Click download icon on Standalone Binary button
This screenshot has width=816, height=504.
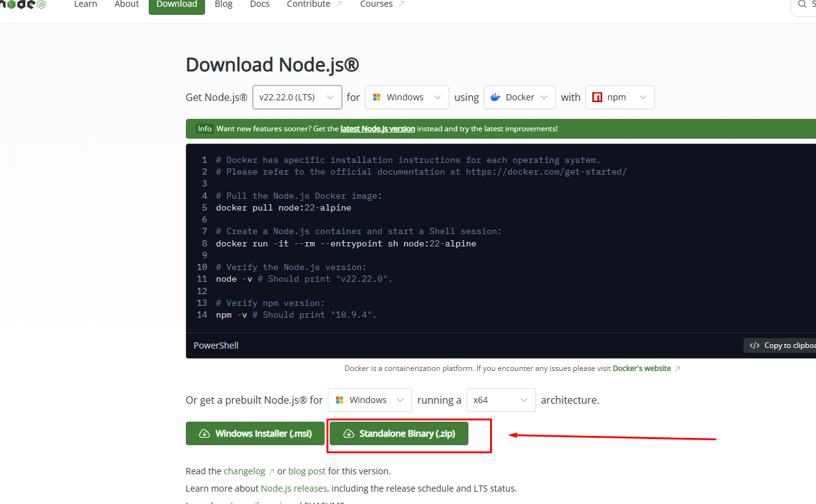349,434
